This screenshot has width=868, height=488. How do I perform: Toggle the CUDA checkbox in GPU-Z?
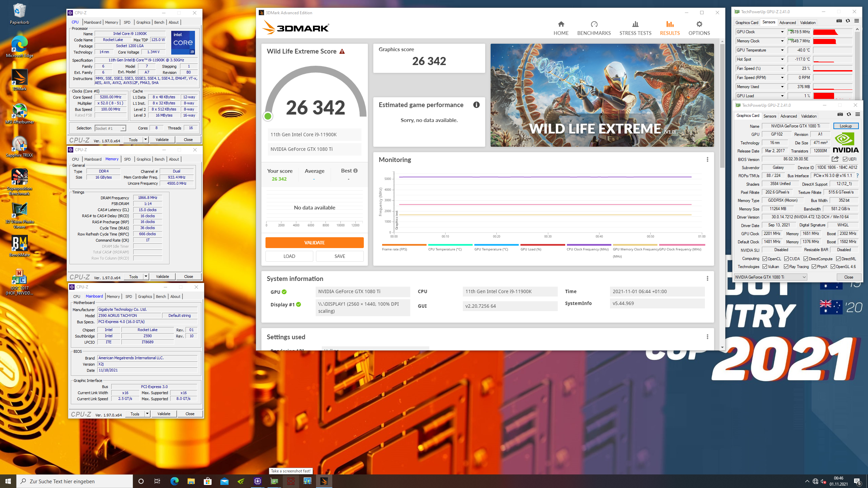point(786,259)
